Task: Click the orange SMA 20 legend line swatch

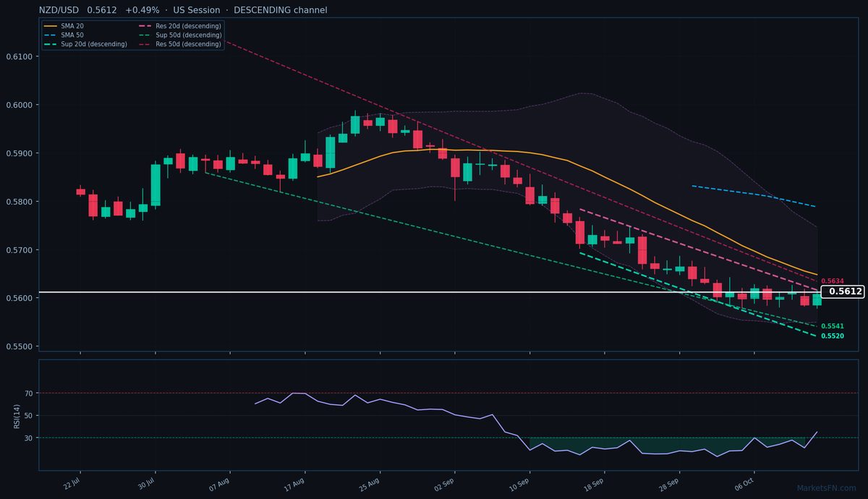Action: coord(50,26)
